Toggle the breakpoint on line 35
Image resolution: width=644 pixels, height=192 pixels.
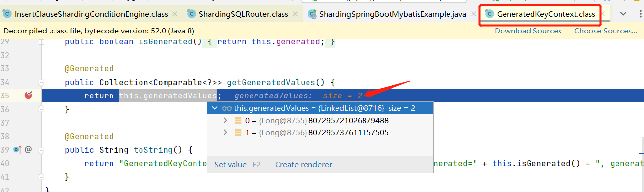pyautogui.click(x=28, y=96)
